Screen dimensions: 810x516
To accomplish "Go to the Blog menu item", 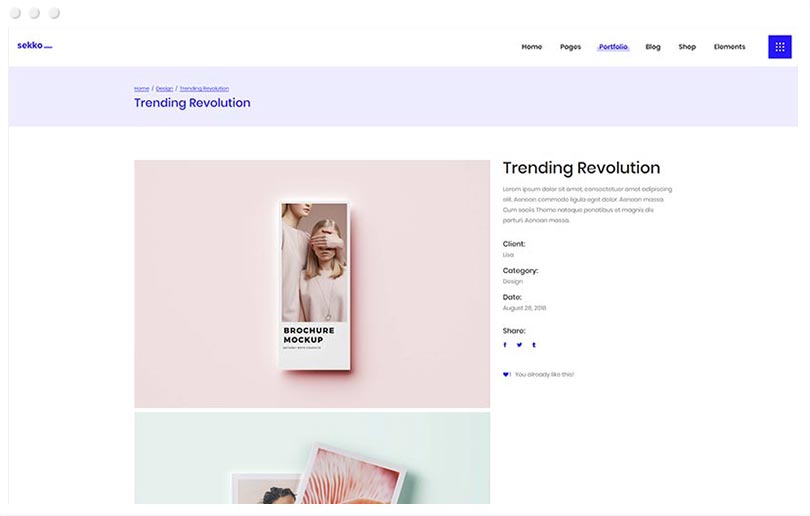I will pyautogui.click(x=653, y=47).
